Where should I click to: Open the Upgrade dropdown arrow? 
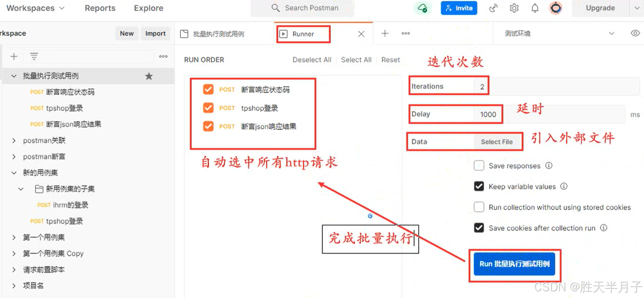[x=637, y=8]
